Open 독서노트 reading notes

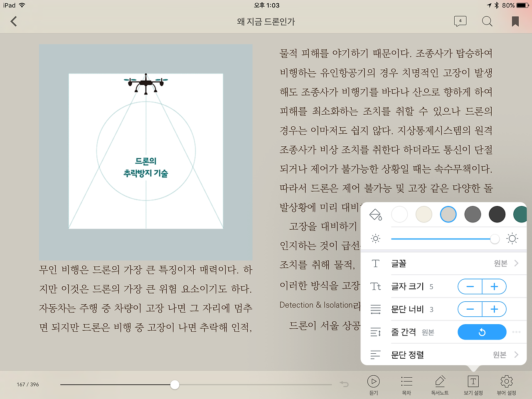(x=440, y=385)
